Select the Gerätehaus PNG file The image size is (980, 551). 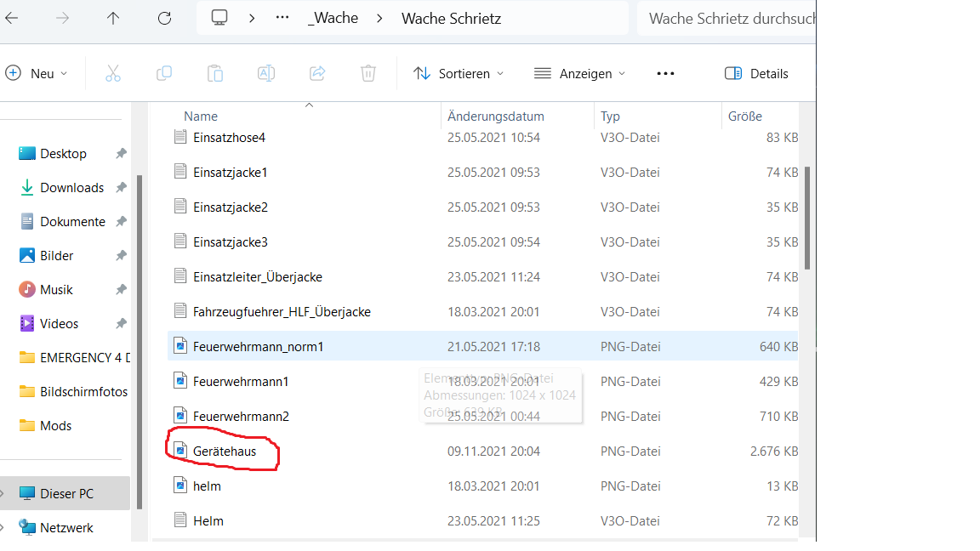tap(225, 452)
